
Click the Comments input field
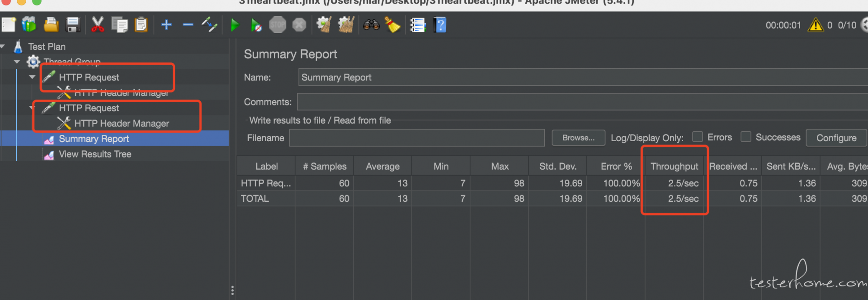pyautogui.click(x=582, y=102)
